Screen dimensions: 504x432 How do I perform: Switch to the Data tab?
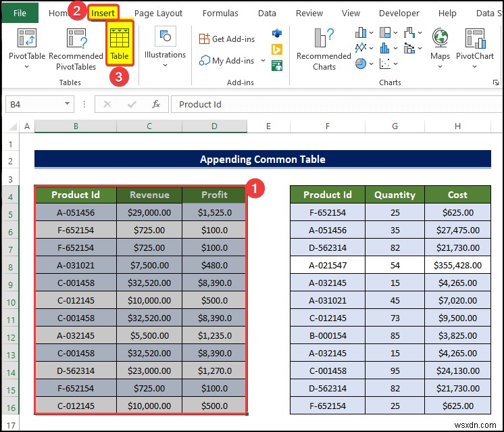point(267,14)
